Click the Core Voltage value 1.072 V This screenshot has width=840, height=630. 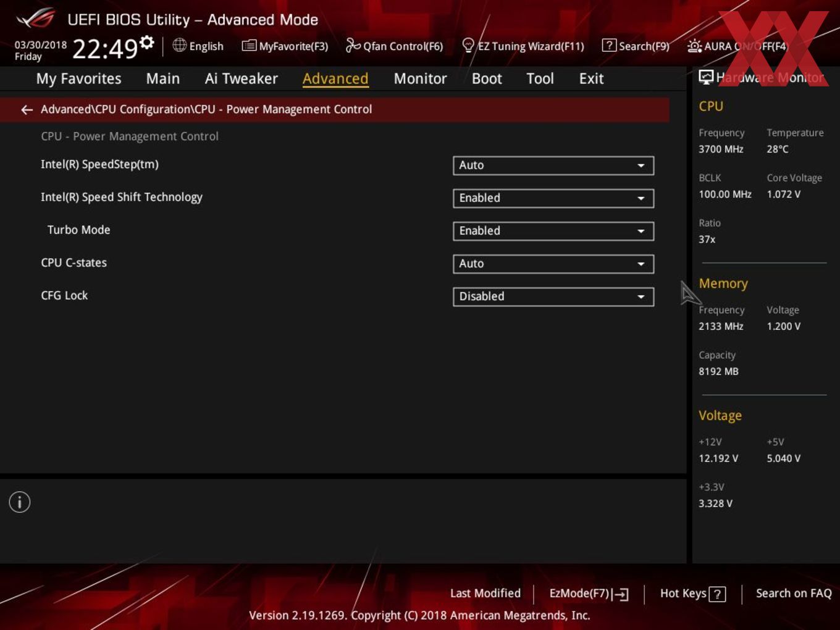pyautogui.click(x=784, y=194)
